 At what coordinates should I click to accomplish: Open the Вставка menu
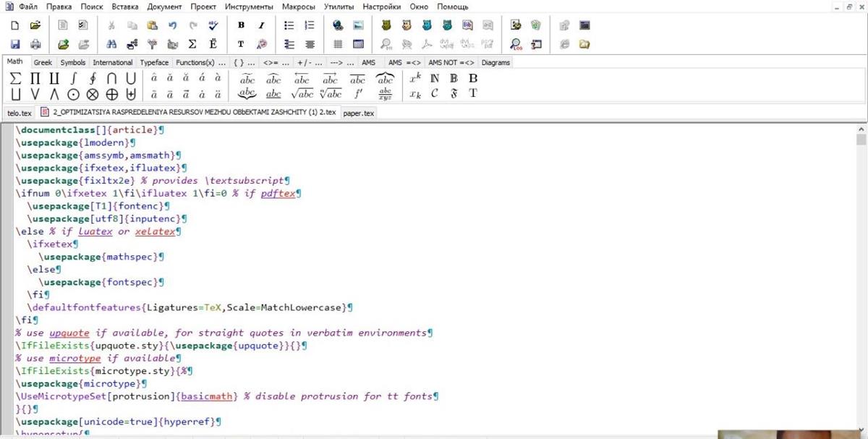click(x=126, y=7)
